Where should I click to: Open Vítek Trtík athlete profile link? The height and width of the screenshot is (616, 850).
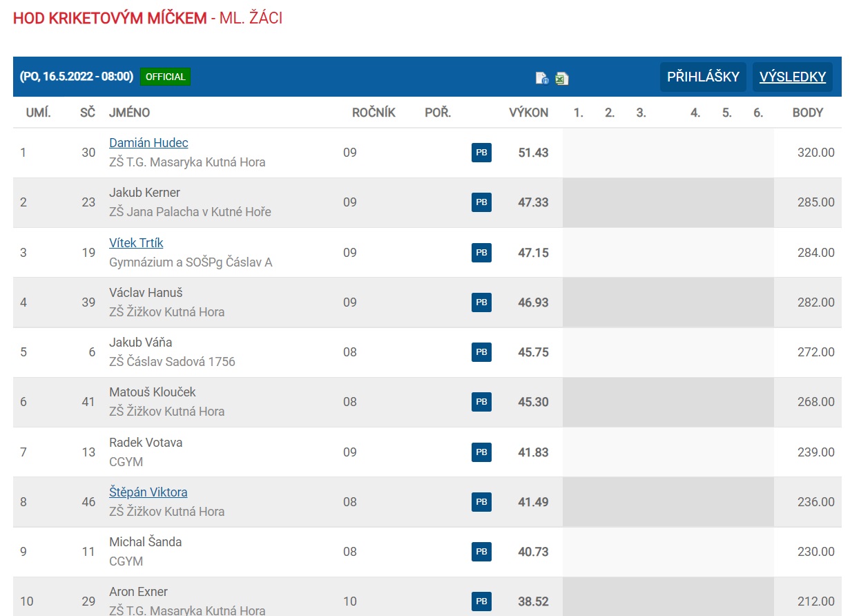136,243
